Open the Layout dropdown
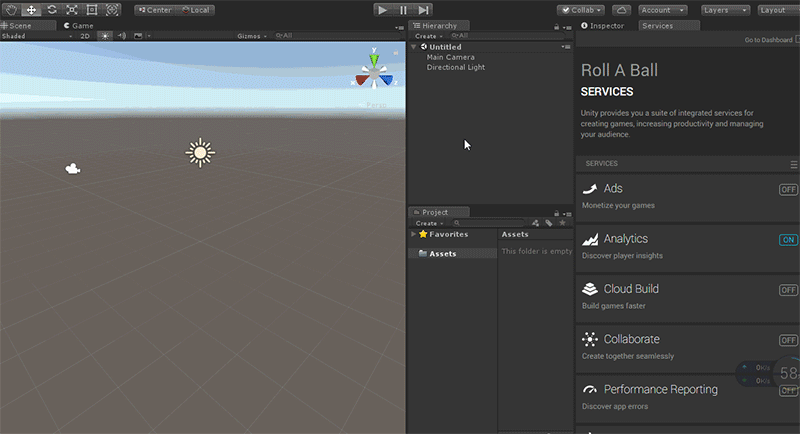This screenshot has width=800, height=434. pos(778,10)
